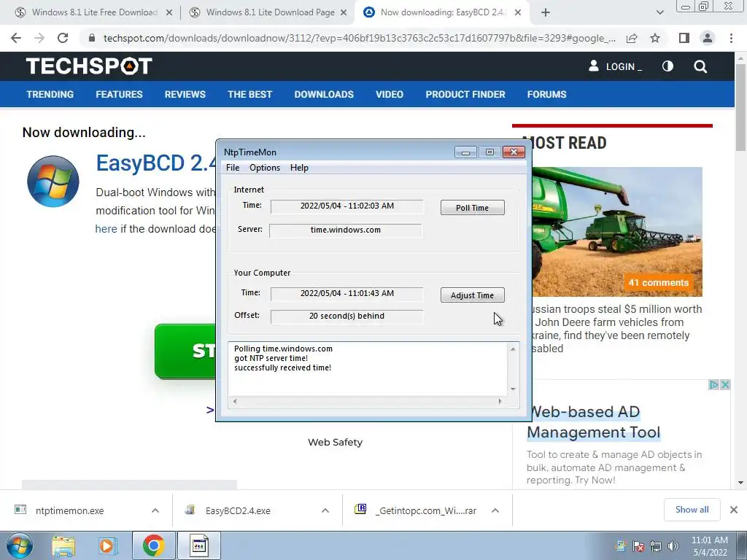The image size is (747, 560).
Task: Close the downloads bar
Action: point(734,510)
